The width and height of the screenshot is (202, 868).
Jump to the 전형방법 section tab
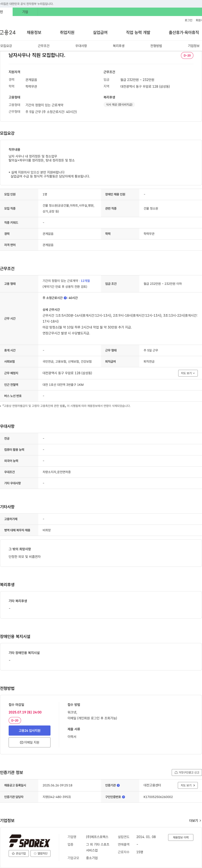click(x=156, y=46)
